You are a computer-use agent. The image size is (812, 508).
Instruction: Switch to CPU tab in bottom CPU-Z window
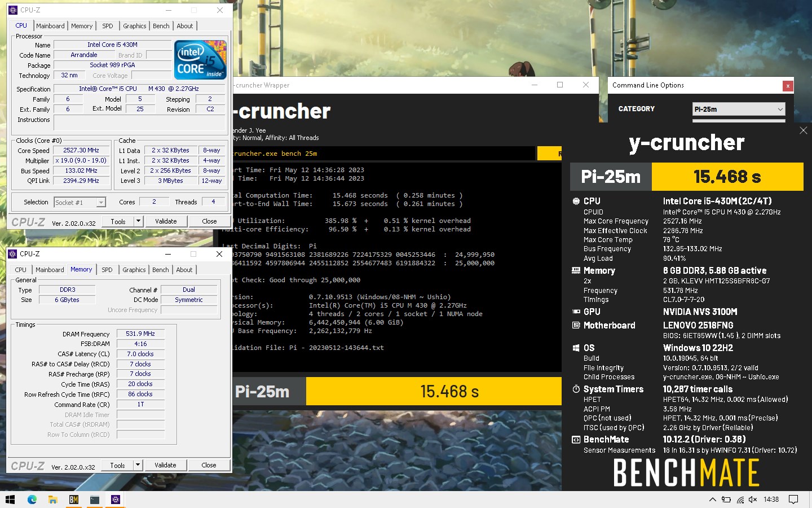click(21, 270)
